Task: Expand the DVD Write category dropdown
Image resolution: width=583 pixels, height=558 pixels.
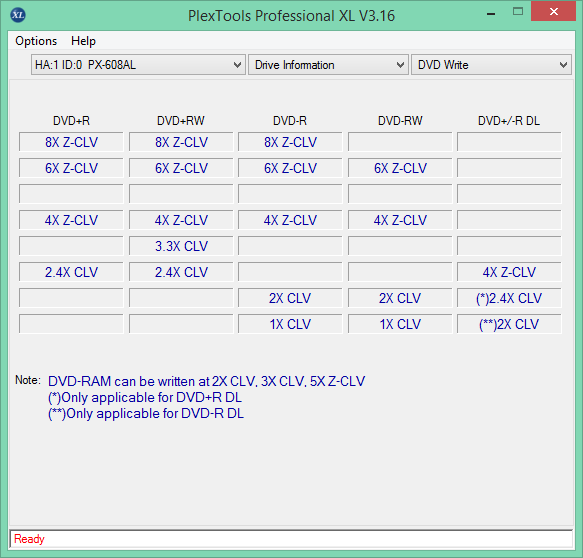Action: [491, 65]
